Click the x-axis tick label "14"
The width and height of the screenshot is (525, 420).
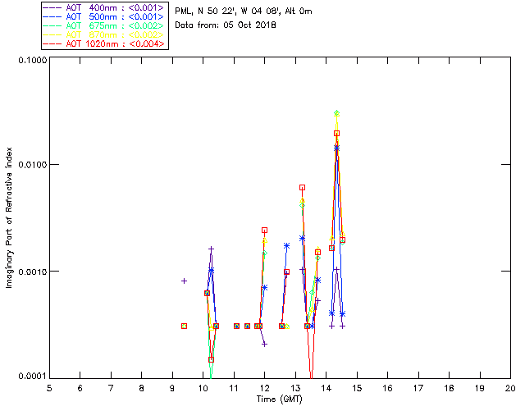pyautogui.click(x=326, y=389)
